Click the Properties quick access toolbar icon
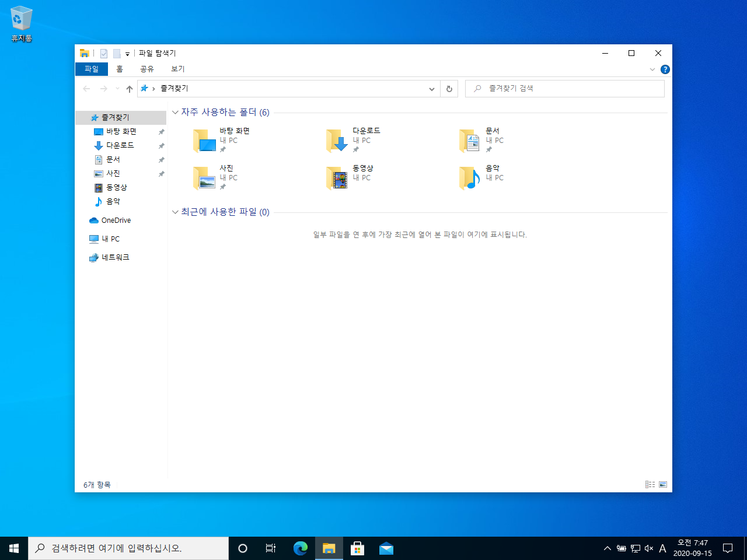747x560 pixels. [104, 54]
